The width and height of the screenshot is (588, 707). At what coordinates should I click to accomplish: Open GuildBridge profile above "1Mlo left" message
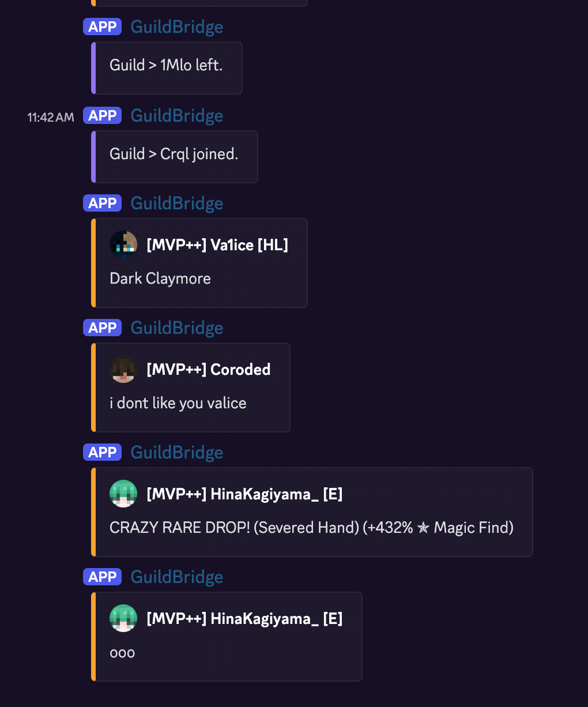click(x=177, y=27)
